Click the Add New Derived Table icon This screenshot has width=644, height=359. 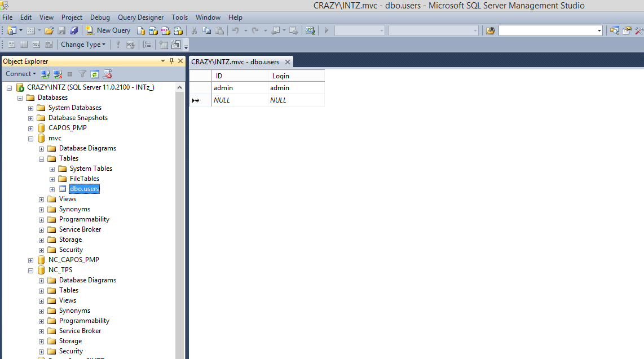[176, 45]
